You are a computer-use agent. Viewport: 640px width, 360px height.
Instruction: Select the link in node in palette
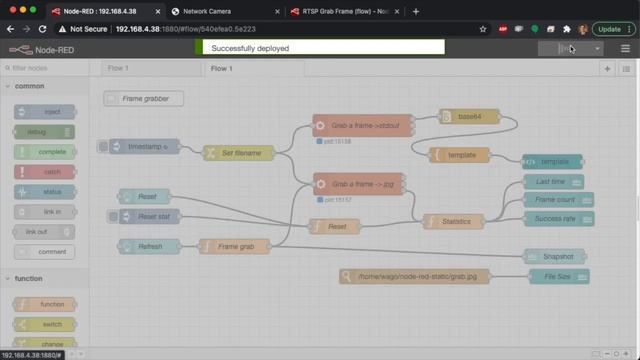click(44, 212)
